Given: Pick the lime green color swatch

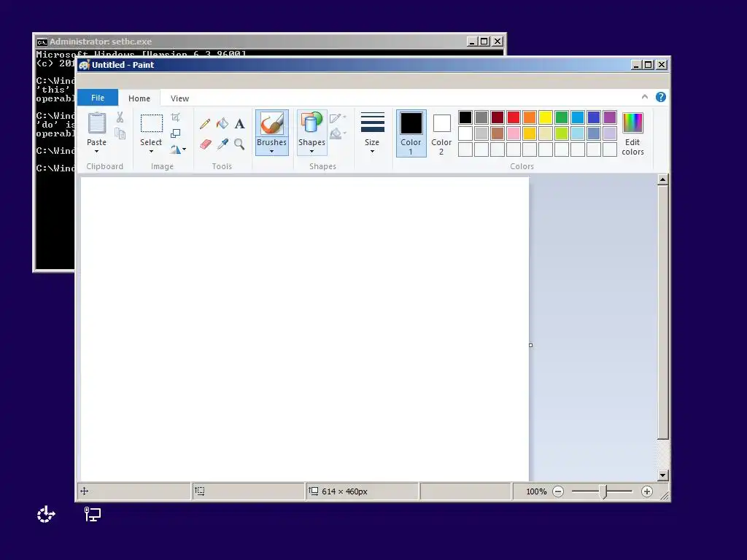Looking at the screenshot, I should click(x=562, y=133).
